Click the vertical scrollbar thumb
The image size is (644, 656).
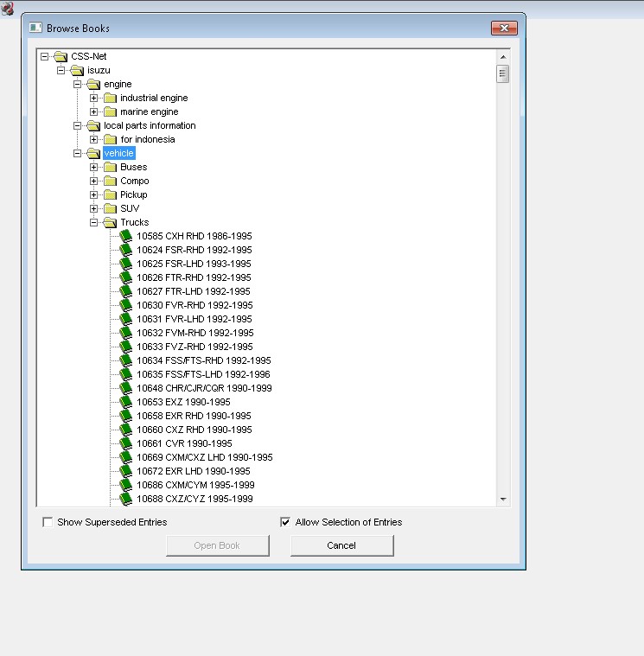[x=503, y=74]
